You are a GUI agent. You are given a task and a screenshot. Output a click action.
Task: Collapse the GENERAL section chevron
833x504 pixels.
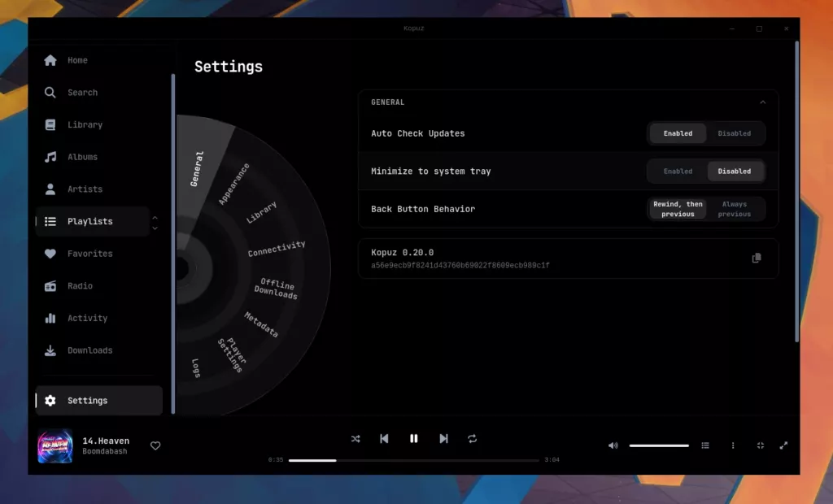(x=763, y=102)
